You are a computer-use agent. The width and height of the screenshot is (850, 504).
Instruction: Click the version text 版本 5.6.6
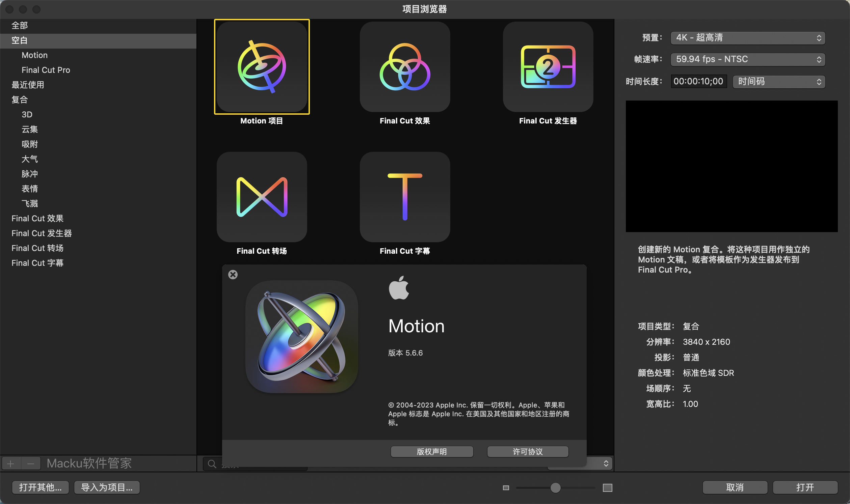(405, 353)
